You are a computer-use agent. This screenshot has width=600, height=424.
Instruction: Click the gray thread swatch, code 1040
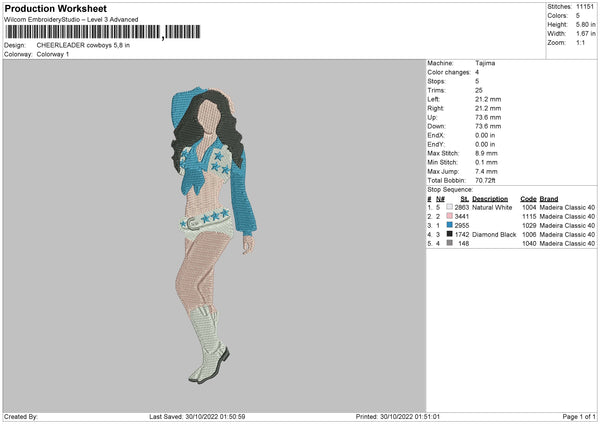tap(450, 243)
